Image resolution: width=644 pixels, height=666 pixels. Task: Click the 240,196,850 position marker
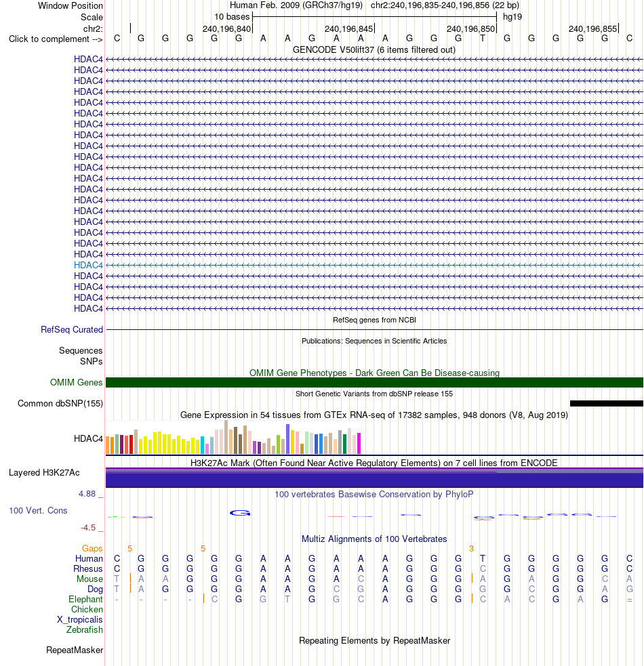(x=470, y=29)
